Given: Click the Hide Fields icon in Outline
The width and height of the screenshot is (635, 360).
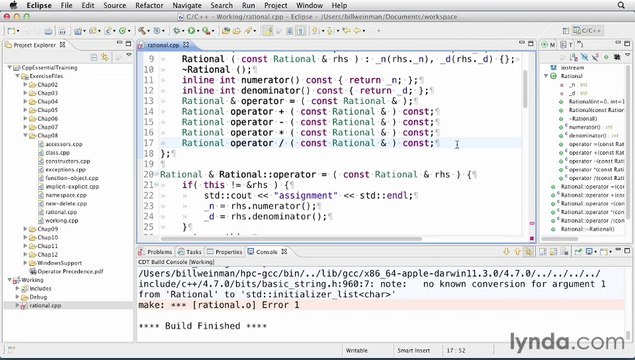Looking at the screenshot, I should click(x=584, y=57).
